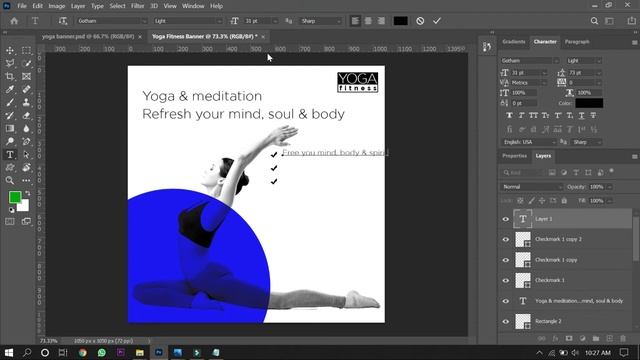Toggle visibility of Checkmark 1 copy layer

[x=506, y=260]
